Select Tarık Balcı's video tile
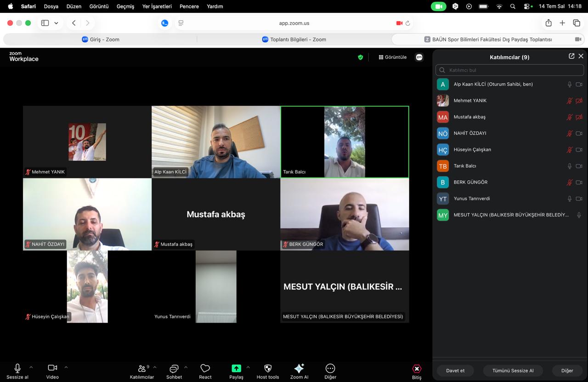Image resolution: width=588 pixels, height=382 pixels. coord(345,142)
